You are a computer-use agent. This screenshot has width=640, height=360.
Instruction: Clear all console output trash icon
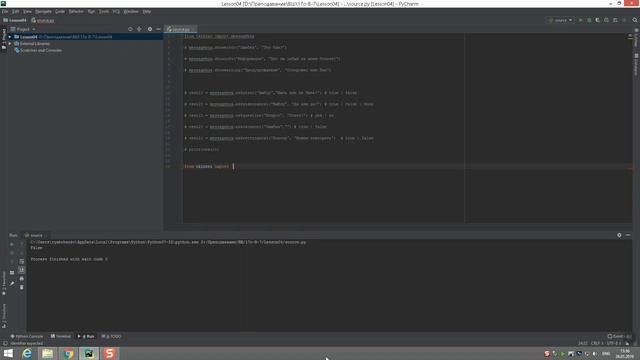(22, 287)
